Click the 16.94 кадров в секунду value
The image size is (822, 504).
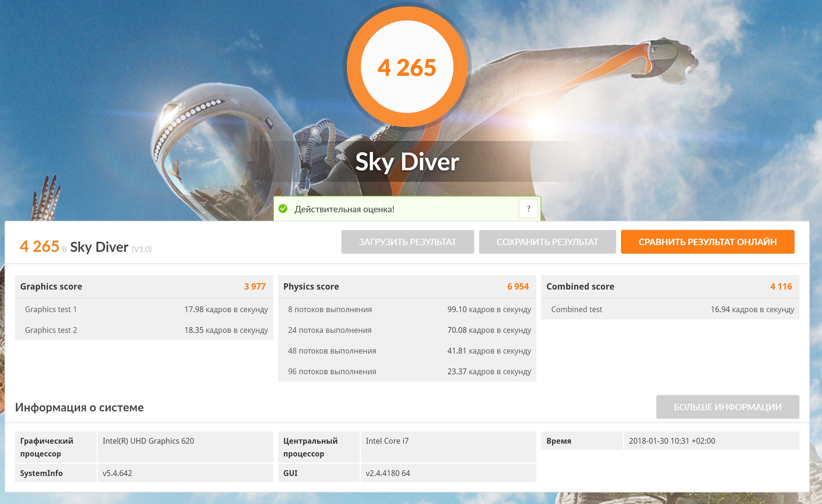[752, 309]
